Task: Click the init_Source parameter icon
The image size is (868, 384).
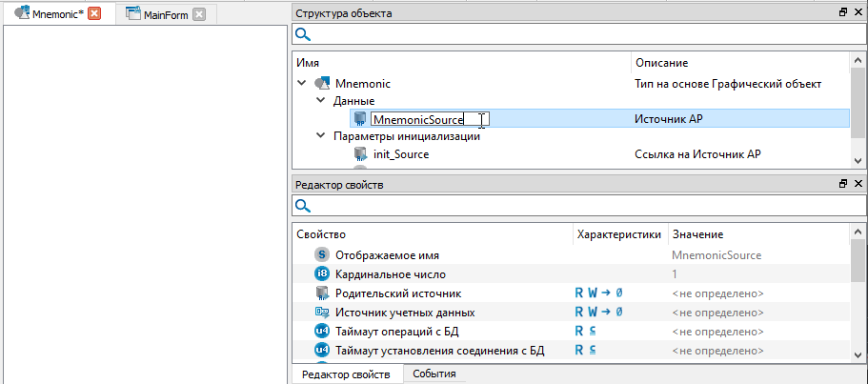Action: pyautogui.click(x=359, y=153)
